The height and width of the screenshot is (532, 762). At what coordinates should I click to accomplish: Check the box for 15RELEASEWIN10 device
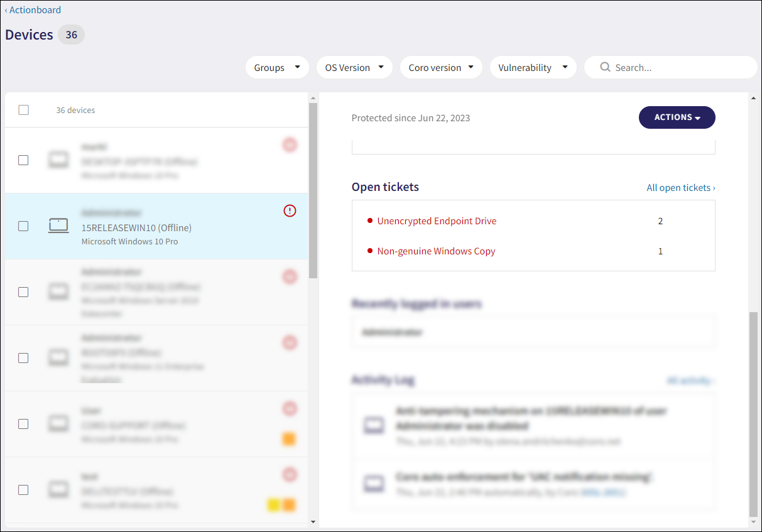[24, 226]
